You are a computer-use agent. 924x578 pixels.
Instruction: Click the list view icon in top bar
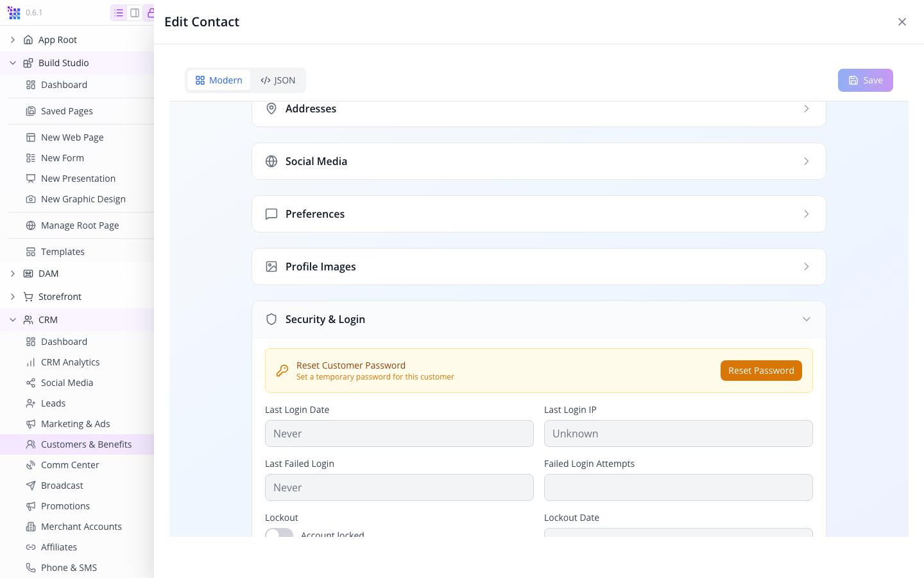click(119, 13)
